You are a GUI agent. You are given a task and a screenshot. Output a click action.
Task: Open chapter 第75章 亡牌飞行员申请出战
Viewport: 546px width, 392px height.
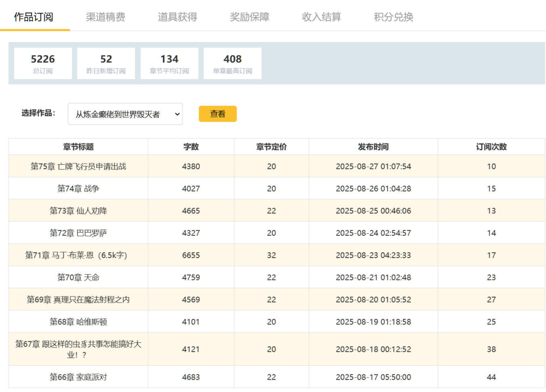point(78,167)
